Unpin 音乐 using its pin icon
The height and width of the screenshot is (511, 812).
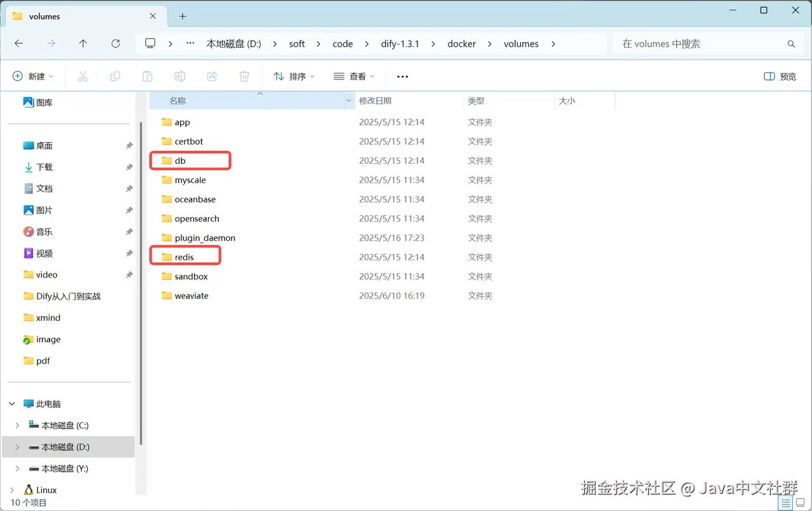tap(129, 232)
